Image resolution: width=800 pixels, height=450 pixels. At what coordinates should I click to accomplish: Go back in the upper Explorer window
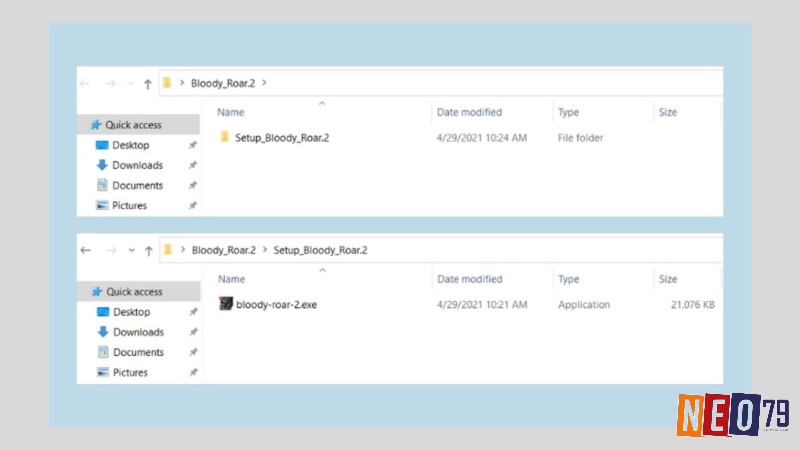tap(85, 83)
